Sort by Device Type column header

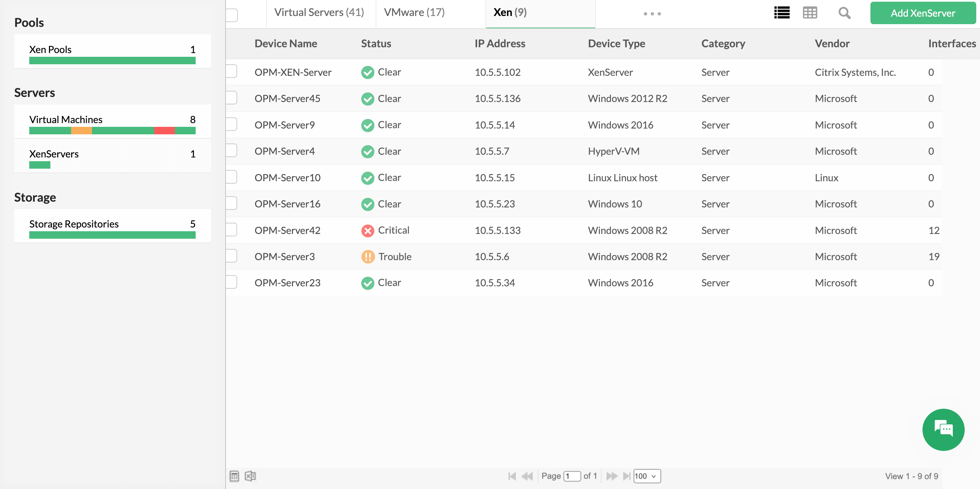[x=616, y=44]
